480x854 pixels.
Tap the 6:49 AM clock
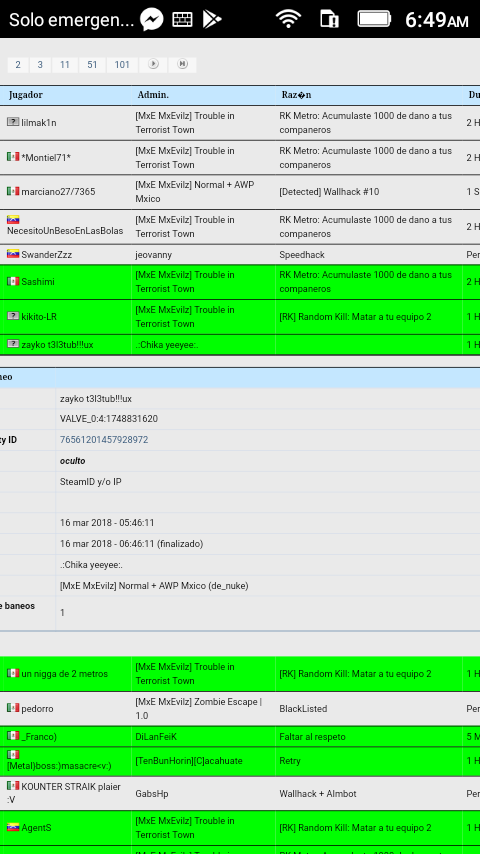[x=436, y=20]
